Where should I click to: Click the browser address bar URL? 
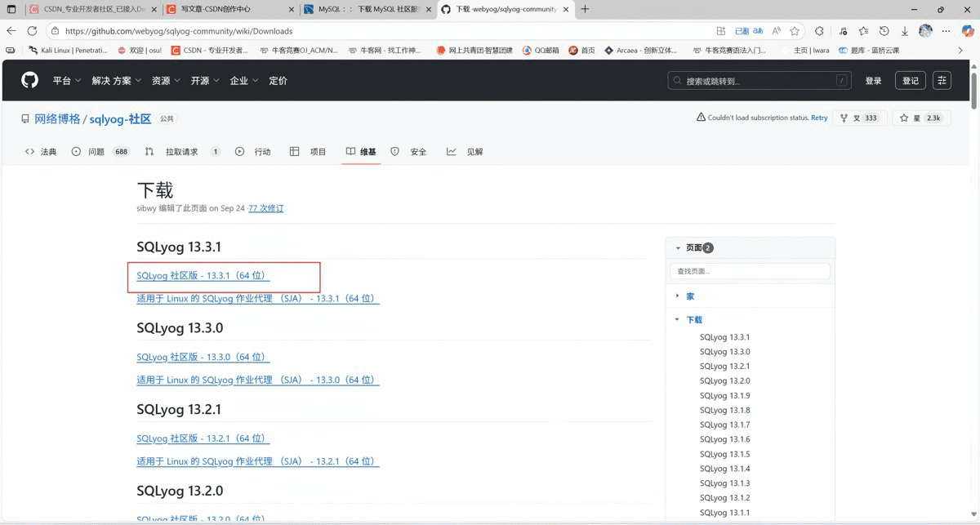point(179,31)
